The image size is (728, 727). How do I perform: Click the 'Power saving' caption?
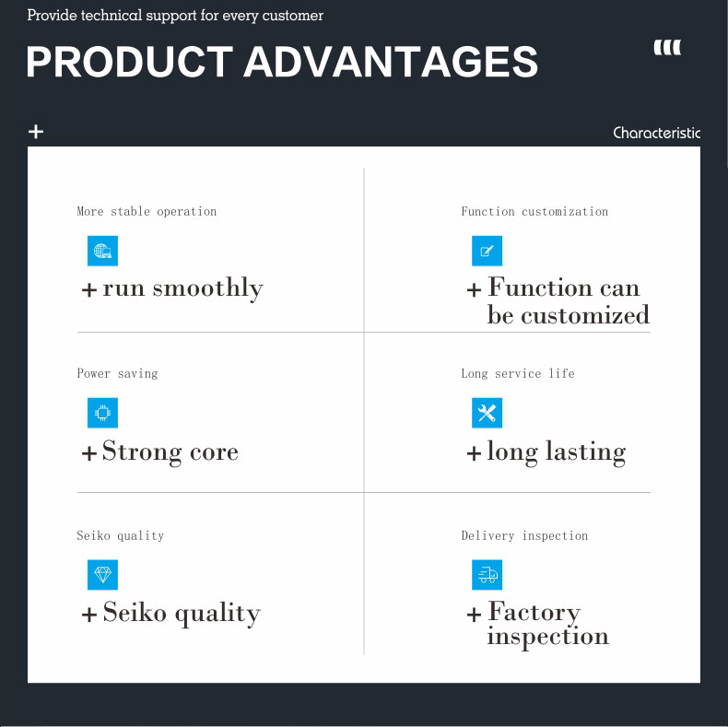point(117,373)
